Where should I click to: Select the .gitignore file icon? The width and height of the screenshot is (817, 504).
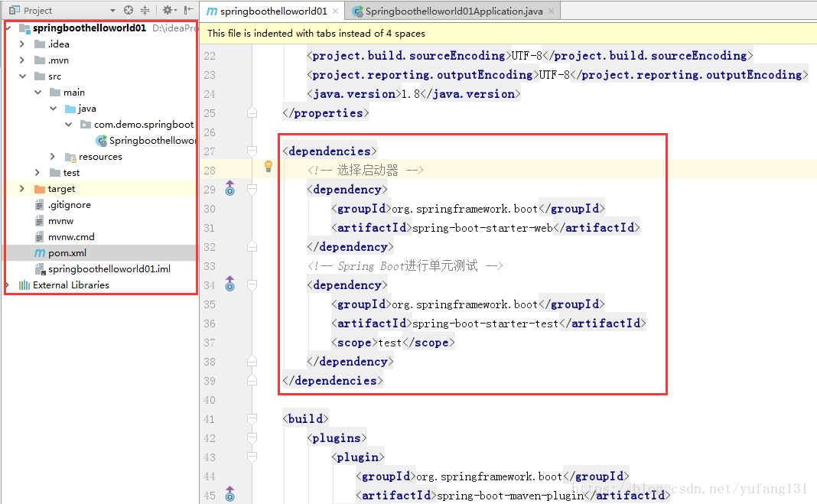(x=40, y=205)
